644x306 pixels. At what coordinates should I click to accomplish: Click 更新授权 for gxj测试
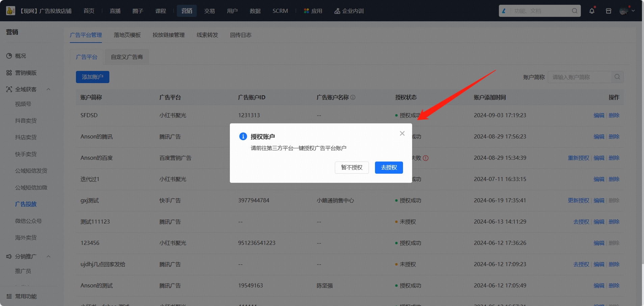(579, 200)
